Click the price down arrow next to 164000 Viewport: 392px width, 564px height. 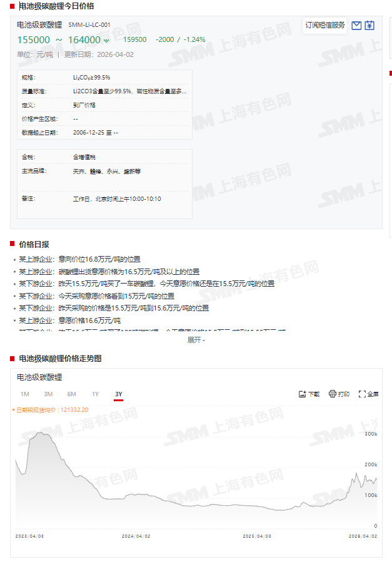point(106,41)
